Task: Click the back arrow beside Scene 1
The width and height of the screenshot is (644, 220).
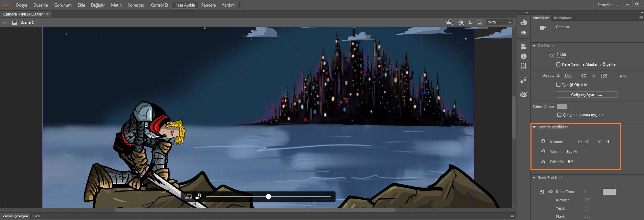Action: point(4,22)
